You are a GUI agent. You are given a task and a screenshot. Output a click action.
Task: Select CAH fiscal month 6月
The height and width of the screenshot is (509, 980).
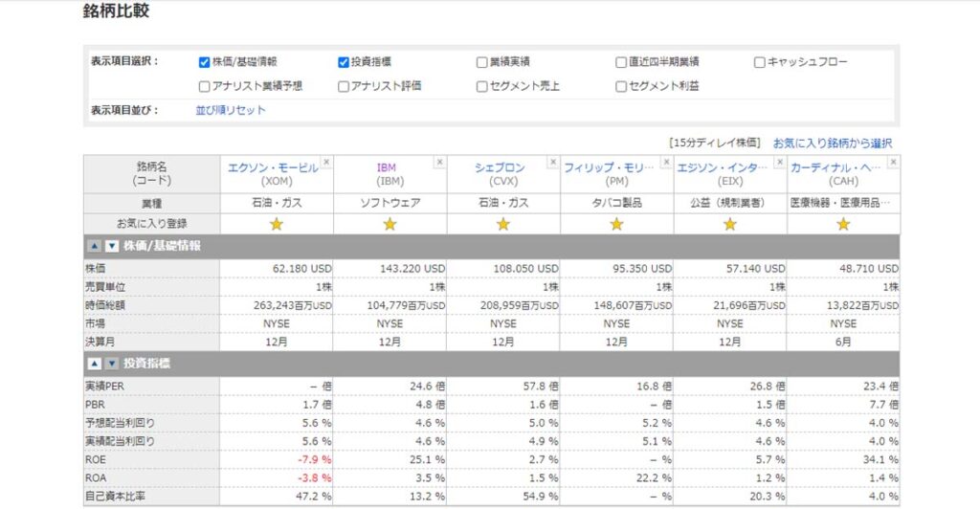(843, 343)
